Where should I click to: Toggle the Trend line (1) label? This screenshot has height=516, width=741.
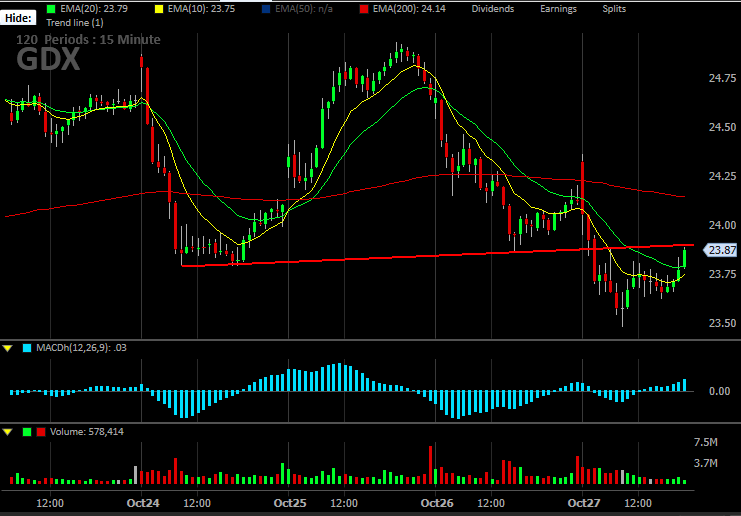tap(75, 22)
